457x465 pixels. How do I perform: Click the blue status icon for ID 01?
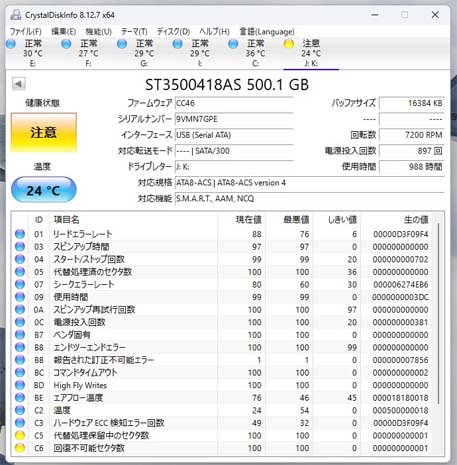pyautogui.click(x=20, y=234)
